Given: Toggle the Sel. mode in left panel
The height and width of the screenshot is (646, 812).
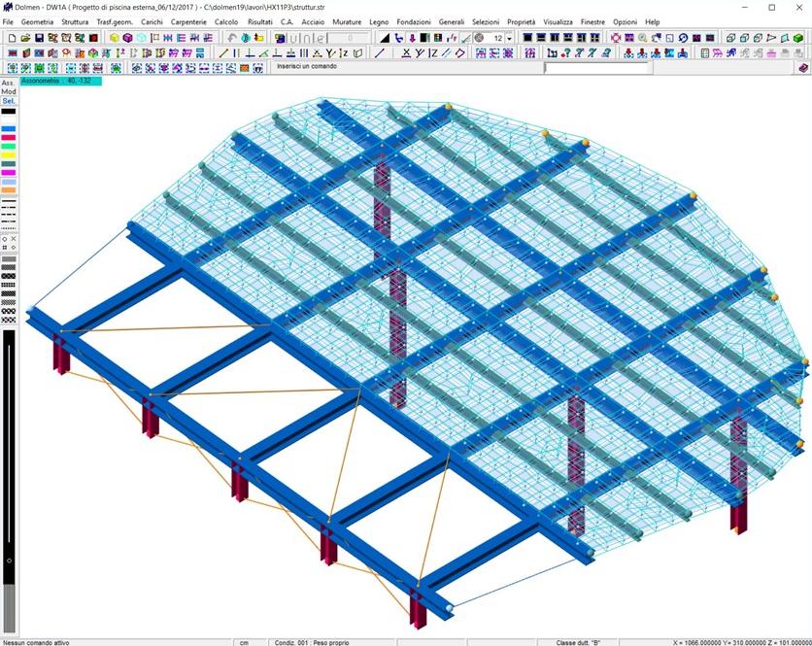Looking at the screenshot, I should 8,101.
